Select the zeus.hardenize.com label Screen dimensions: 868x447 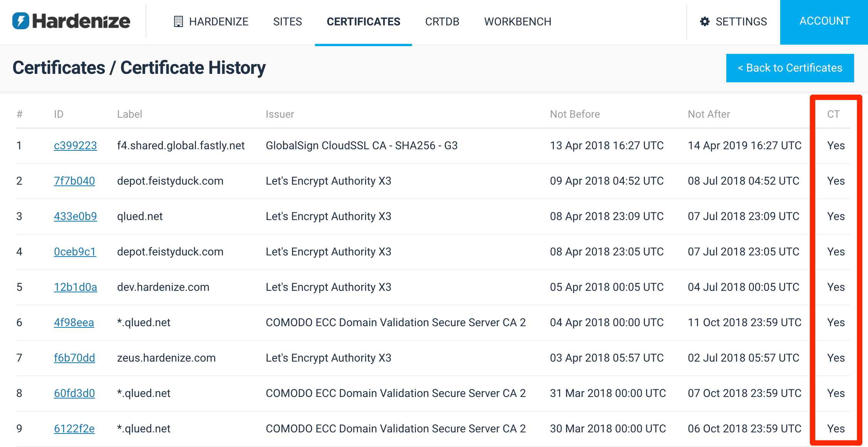166,358
